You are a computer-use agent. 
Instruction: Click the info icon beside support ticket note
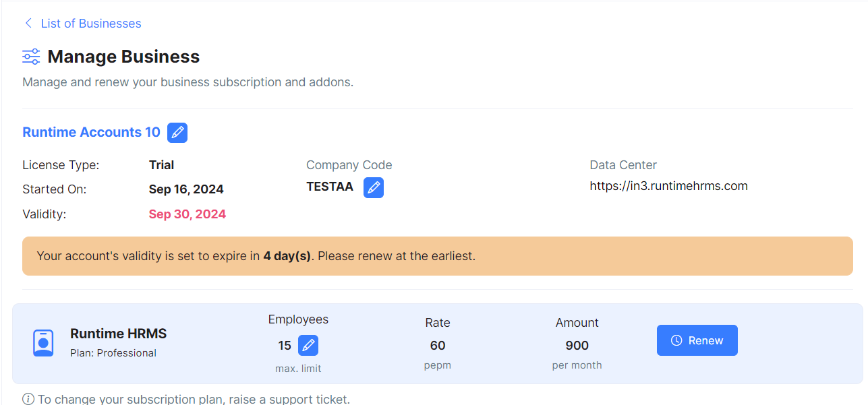28,399
